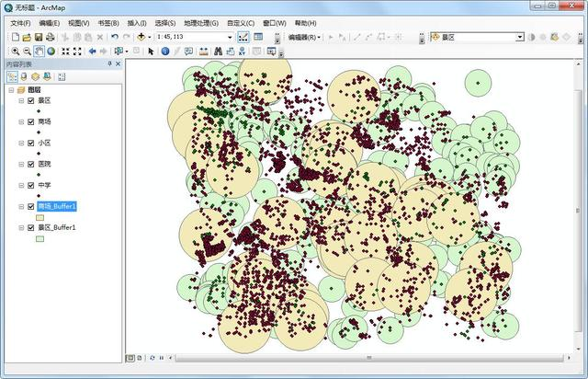Toggle 商场_Buffer1 layer checkbox
Screen dimensions: 588x379
[x=30, y=207]
